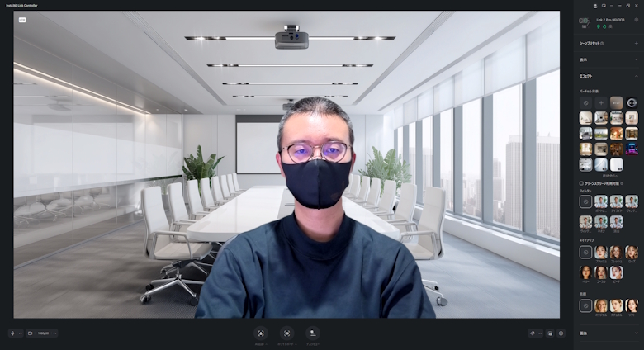644x350 pixels.
Task: Disable virtual background with the none tile
Action: pyautogui.click(x=585, y=102)
